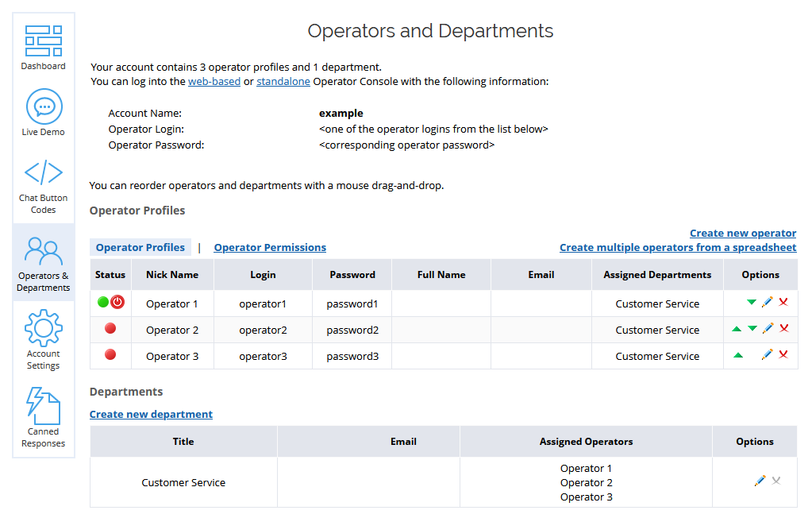Screen dimensions: 812x518
Task: Switch to the Operator Permissions tab
Action: (269, 247)
